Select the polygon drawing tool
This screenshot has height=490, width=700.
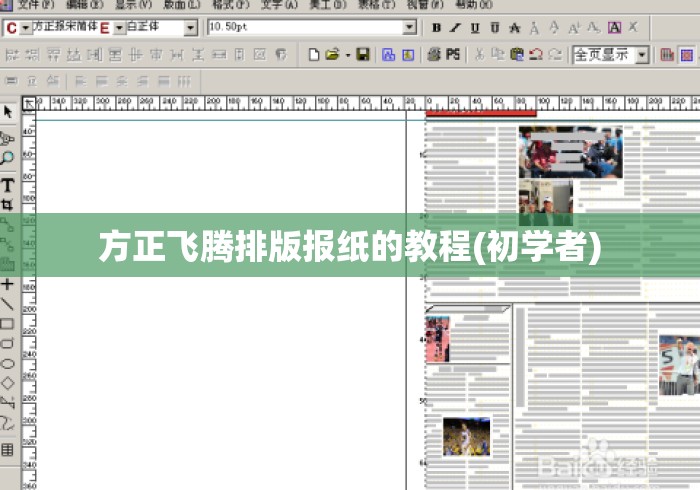(x=7, y=403)
